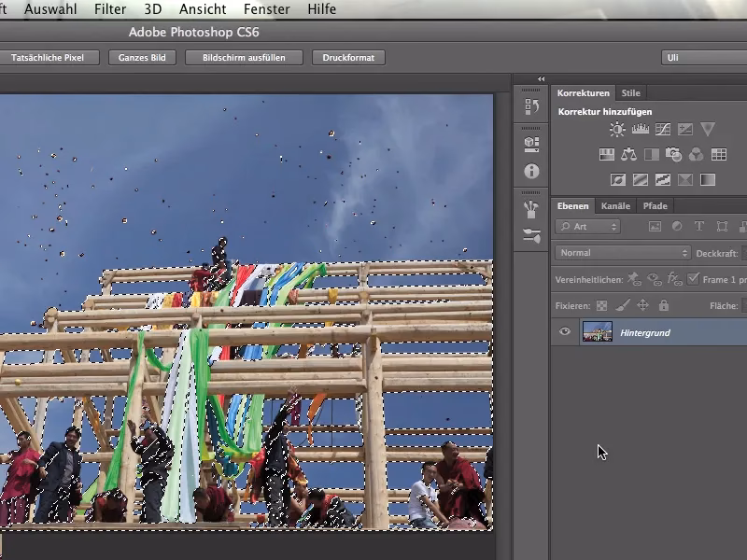Image resolution: width=747 pixels, height=560 pixels.
Task: Click the Druckformat button
Action: [348, 58]
